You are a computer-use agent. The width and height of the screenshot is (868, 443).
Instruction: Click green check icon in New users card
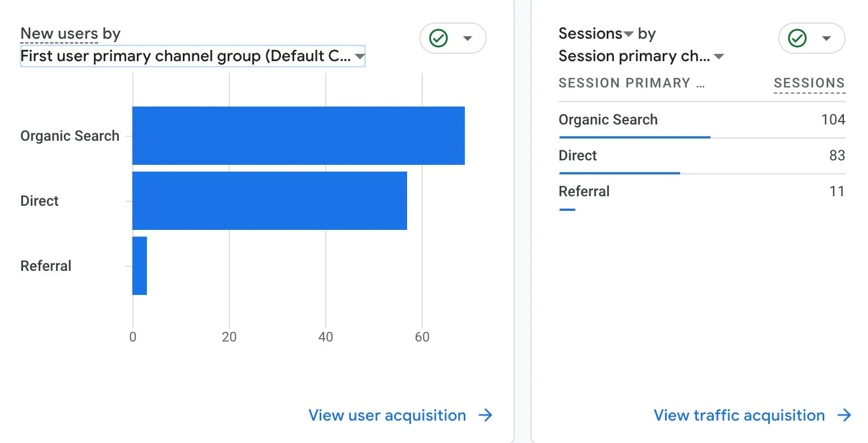click(x=438, y=38)
